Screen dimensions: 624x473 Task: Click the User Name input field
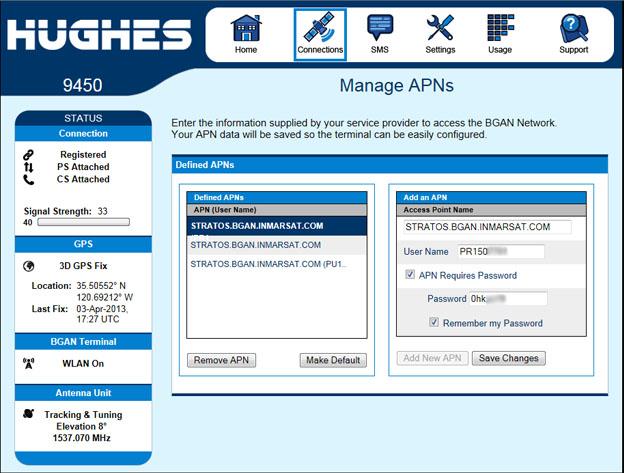(501, 251)
